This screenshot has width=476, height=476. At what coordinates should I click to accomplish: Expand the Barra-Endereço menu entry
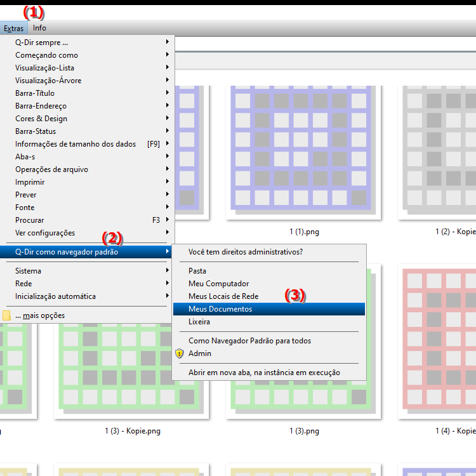(x=88, y=106)
